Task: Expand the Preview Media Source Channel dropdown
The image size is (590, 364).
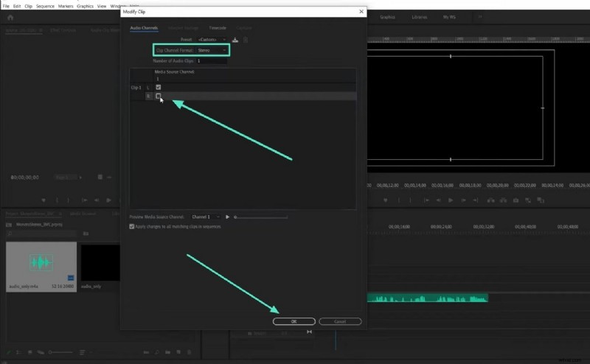Action: tap(205, 217)
